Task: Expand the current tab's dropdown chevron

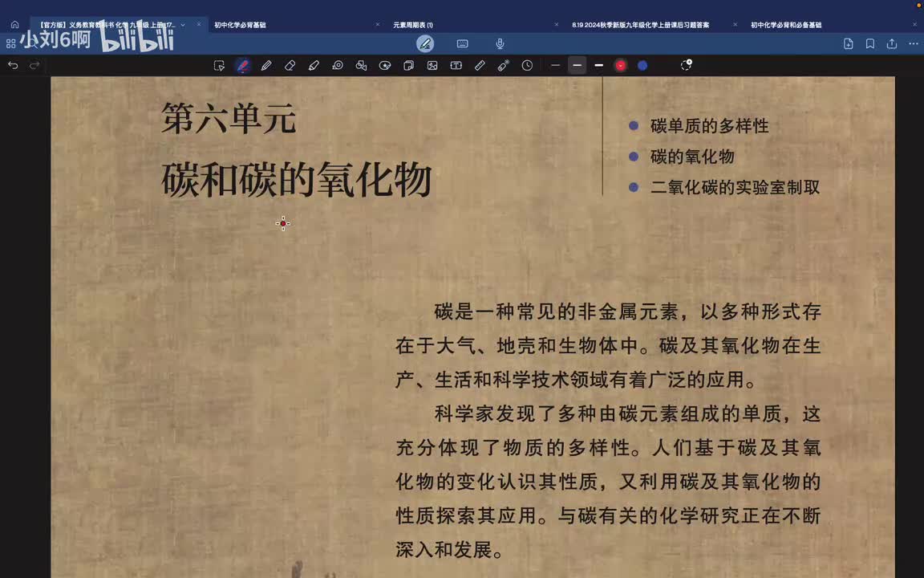Action: (183, 25)
